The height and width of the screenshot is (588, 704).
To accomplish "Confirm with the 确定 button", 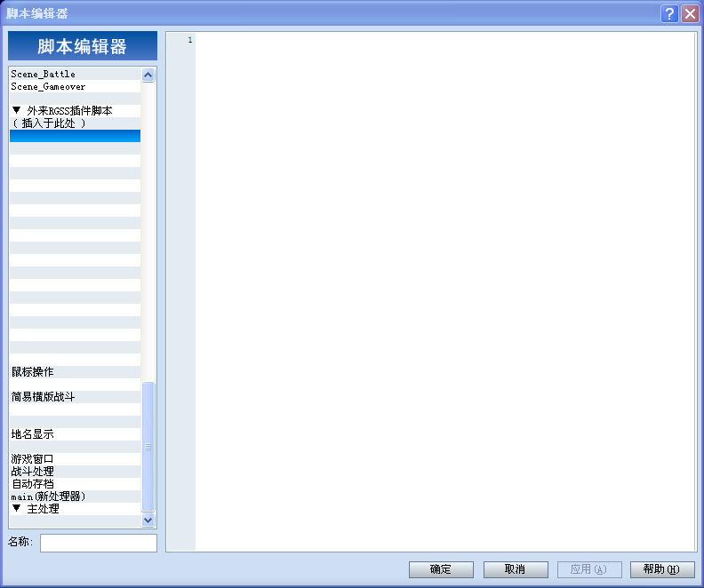I will click(441, 569).
